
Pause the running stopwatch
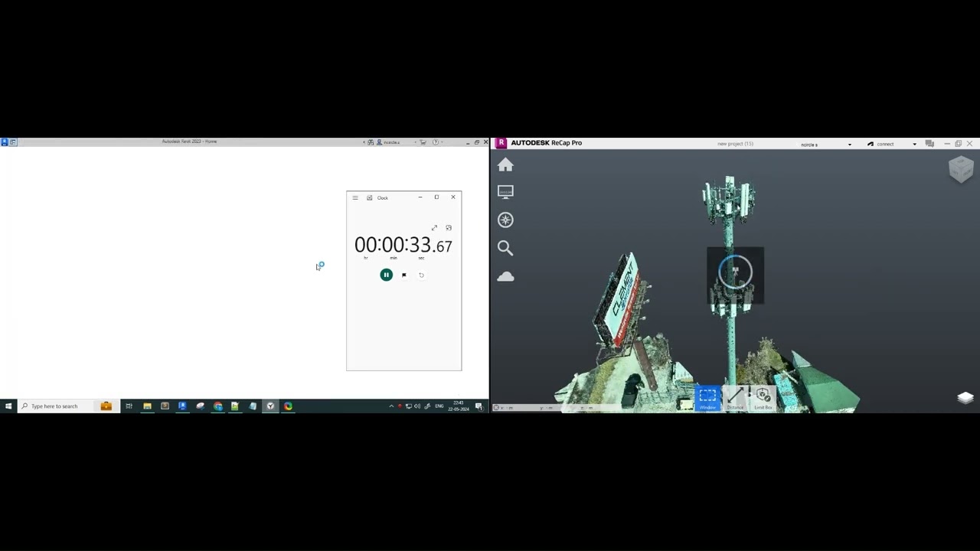pyautogui.click(x=386, y=275)
